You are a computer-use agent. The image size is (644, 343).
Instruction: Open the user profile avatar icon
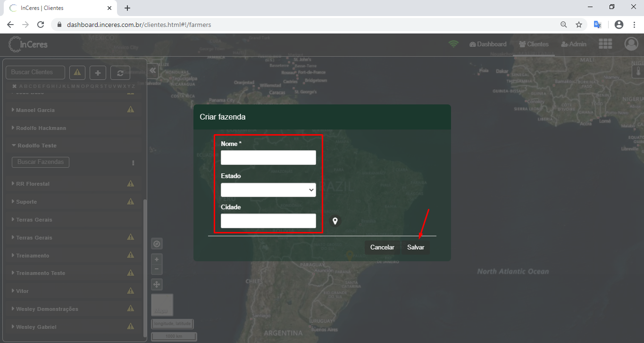point(631,44)
